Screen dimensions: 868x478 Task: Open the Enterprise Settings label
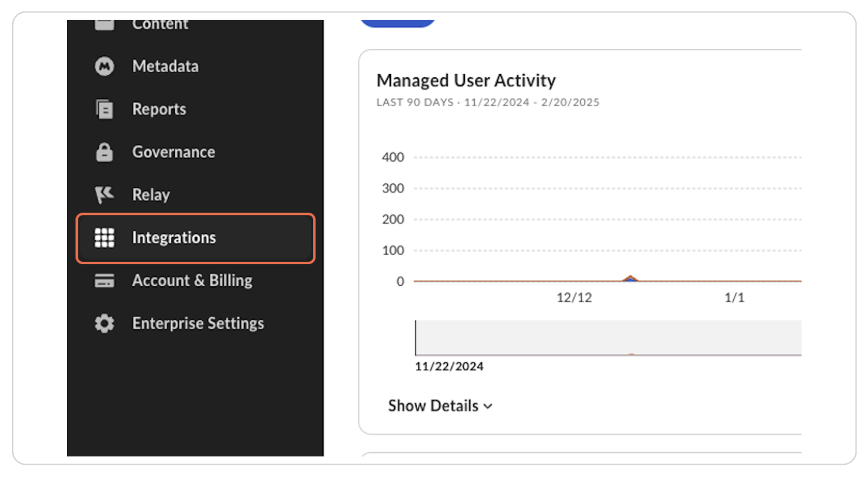pyautogui.click(x=198, y=324)
